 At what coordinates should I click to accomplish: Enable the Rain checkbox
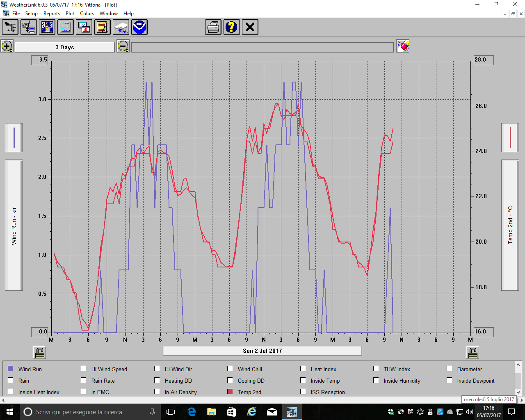[x=11, y=380]
